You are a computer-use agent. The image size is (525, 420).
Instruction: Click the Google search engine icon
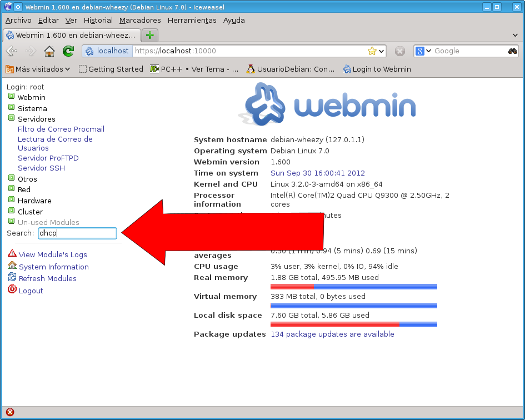[x=419, y=51]
